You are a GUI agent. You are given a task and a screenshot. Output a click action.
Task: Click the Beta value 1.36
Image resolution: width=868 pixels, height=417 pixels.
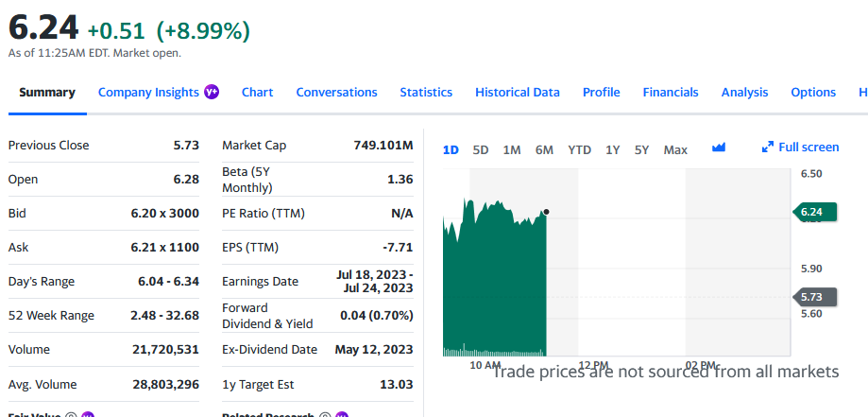coord(400,180)
